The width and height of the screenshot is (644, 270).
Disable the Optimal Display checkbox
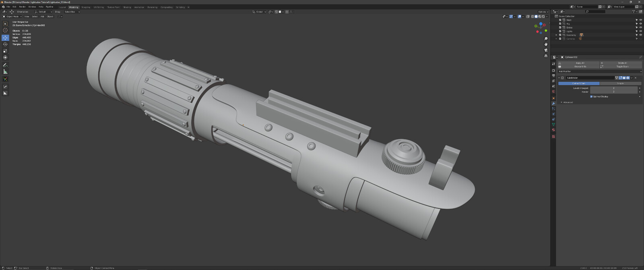coord(591,96)
